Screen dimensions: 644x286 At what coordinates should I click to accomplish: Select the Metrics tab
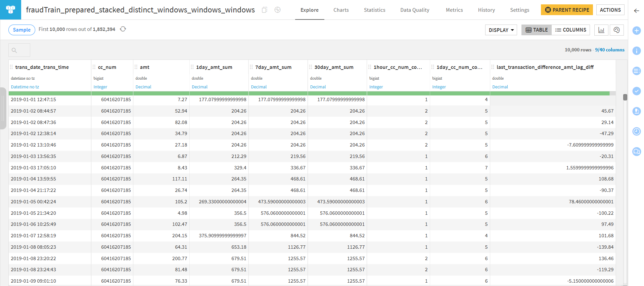(x=454, y=10)
